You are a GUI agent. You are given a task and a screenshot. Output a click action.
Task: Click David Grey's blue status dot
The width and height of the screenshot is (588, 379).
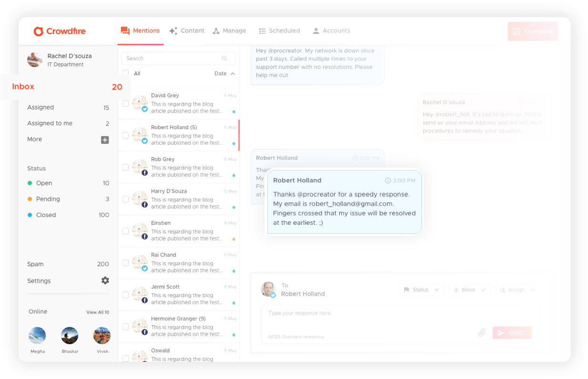click(x=234, y=111)
